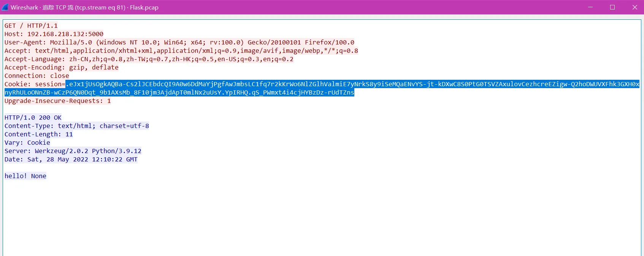This screenshot has width=644, height=256.
Task: Click the HTTP/1.0 200 OK response line
Action: point(33,118)
